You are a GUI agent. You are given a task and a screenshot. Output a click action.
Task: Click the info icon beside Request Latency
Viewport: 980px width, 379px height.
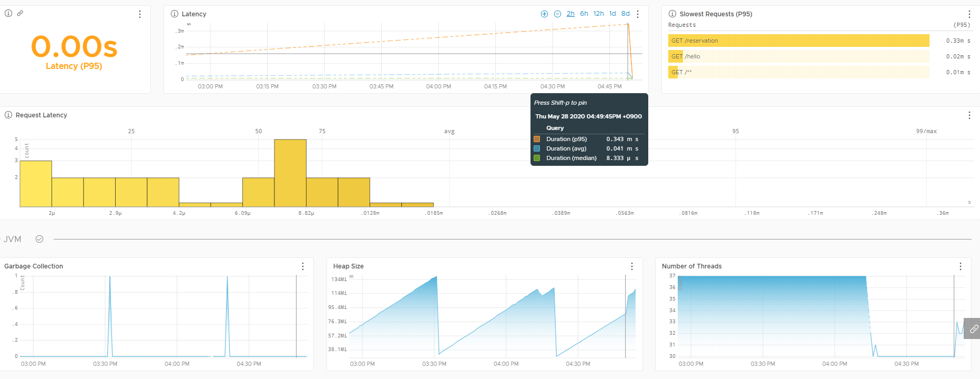(x=8, y=115)
